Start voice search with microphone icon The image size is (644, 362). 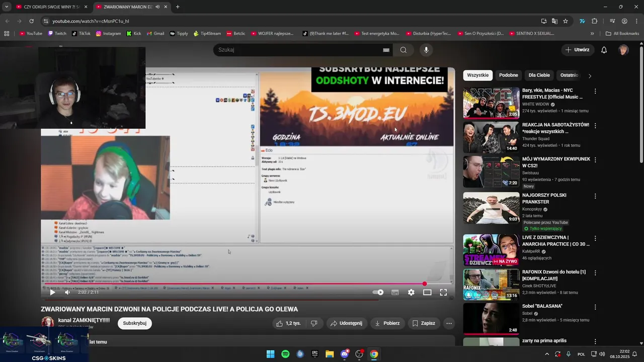point(426,50)
